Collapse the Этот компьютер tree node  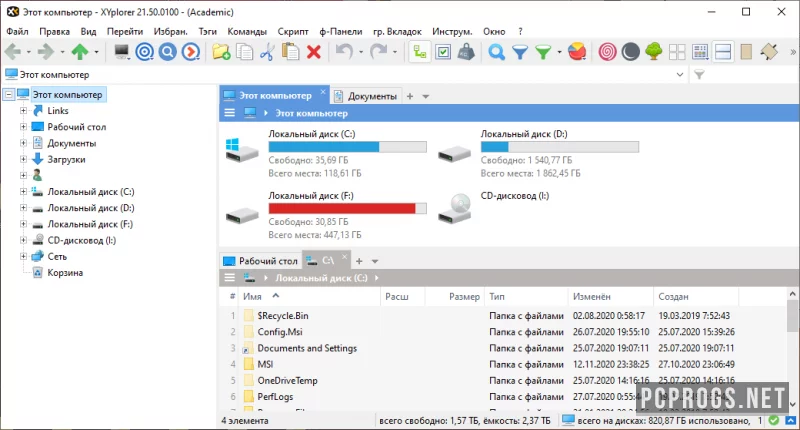[9, 94]
